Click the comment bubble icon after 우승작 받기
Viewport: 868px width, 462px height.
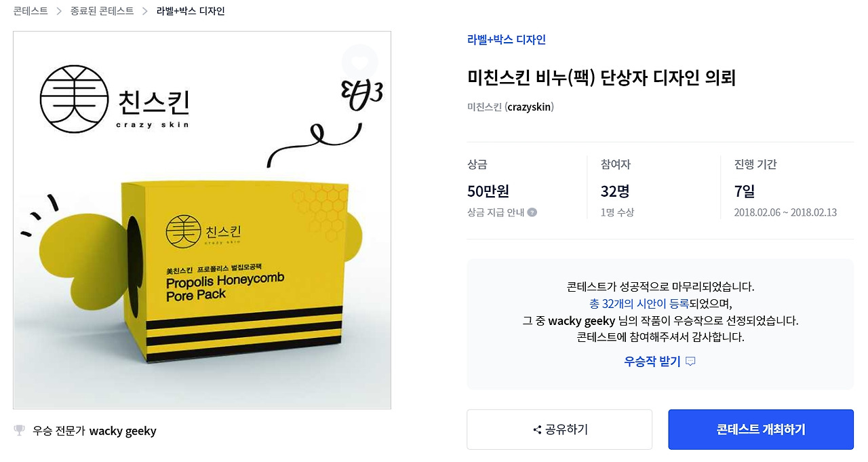690,362
